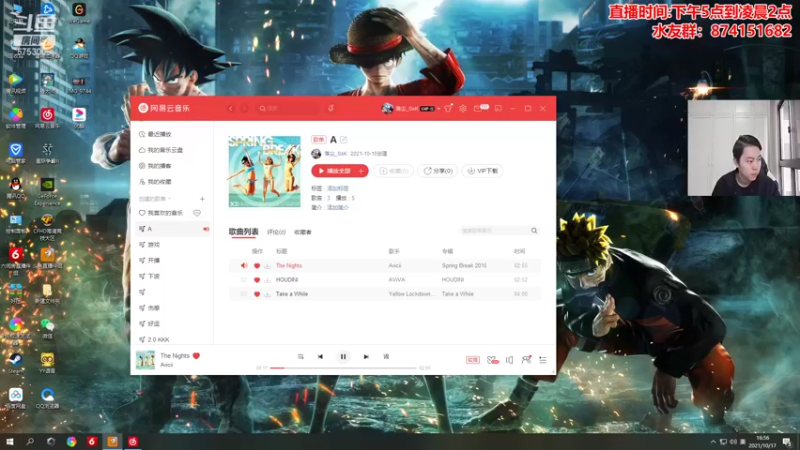Open the skin theme shirt icon
This screenshot has height=450, width=800.
click(448, 108)
